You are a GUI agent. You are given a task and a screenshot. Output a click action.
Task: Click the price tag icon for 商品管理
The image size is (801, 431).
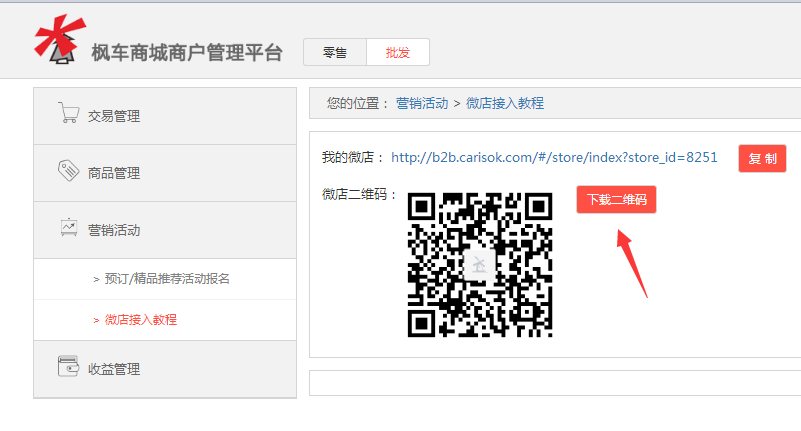(x=68, y=171)
